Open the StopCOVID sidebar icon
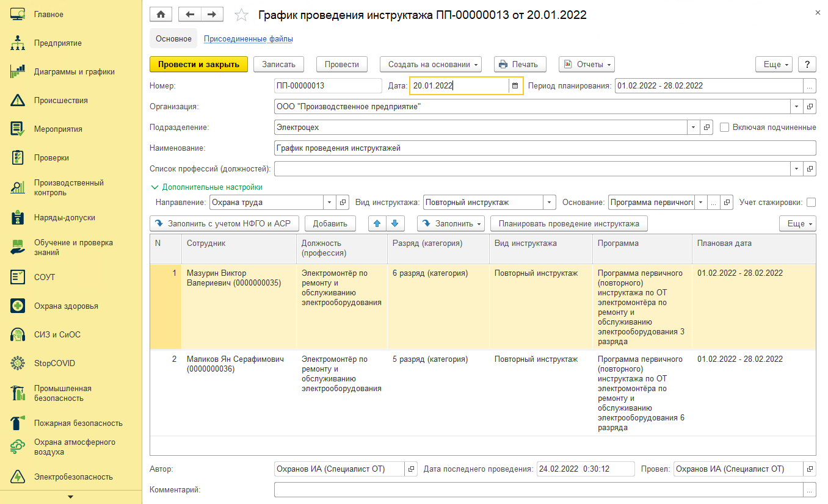 click(17, 363)
